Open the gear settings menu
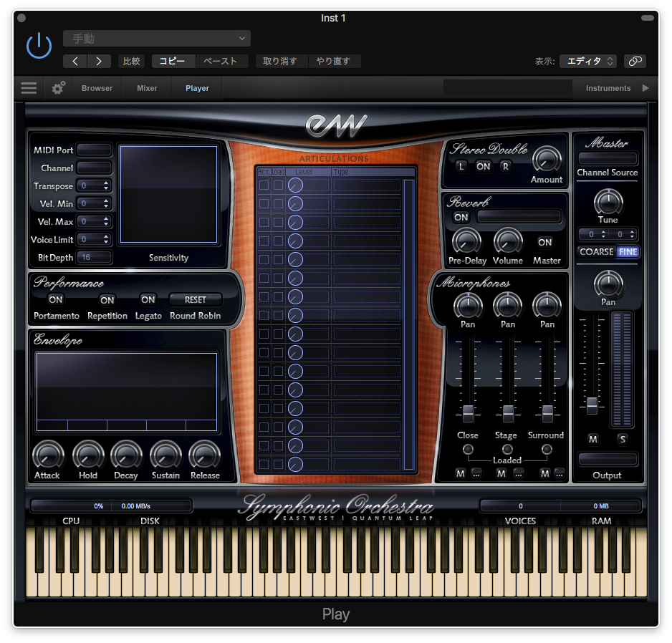The image size is (672, 643). coord(58,88)
